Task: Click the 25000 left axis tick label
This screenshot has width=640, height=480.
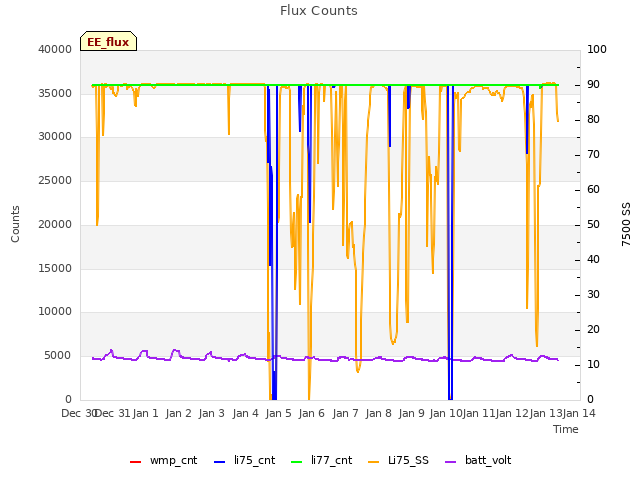Action: [x=55, y=180]
